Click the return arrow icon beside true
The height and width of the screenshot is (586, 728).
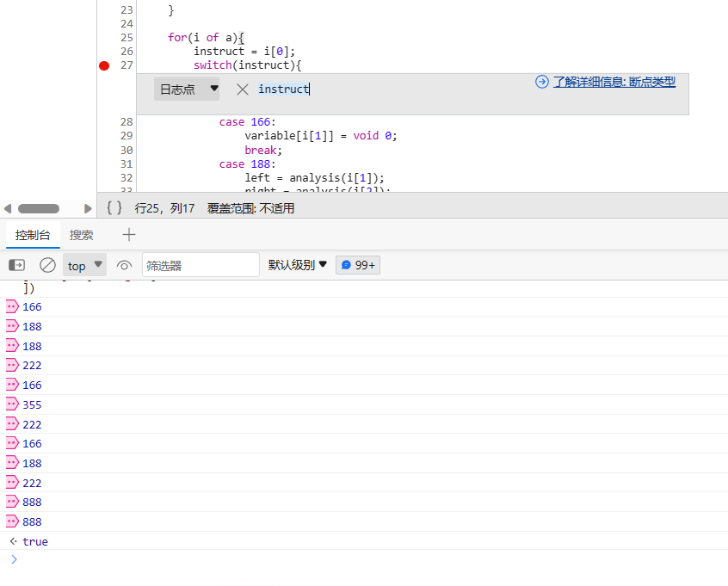click(12, 541)
